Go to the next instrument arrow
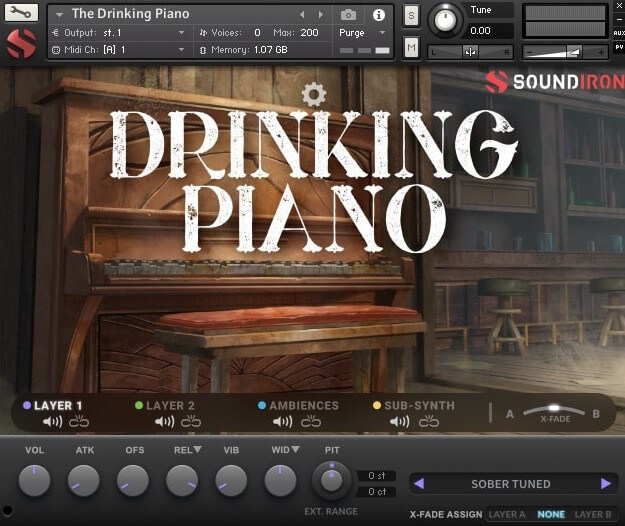 click(320, 15)
